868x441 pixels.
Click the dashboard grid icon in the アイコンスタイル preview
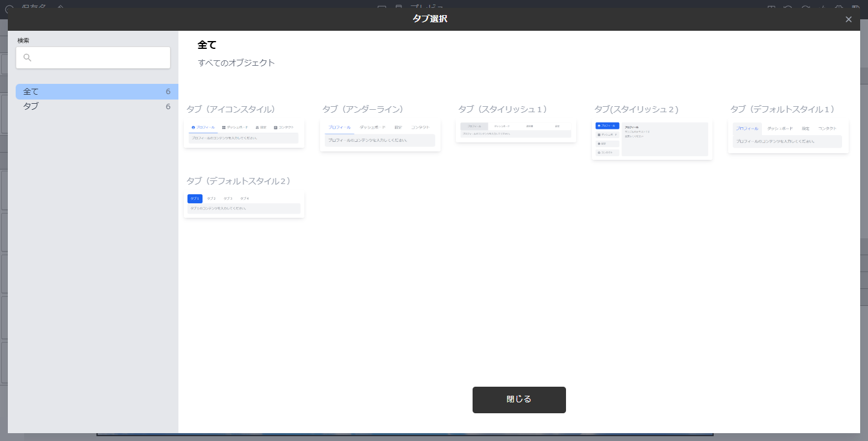(224, 127)
